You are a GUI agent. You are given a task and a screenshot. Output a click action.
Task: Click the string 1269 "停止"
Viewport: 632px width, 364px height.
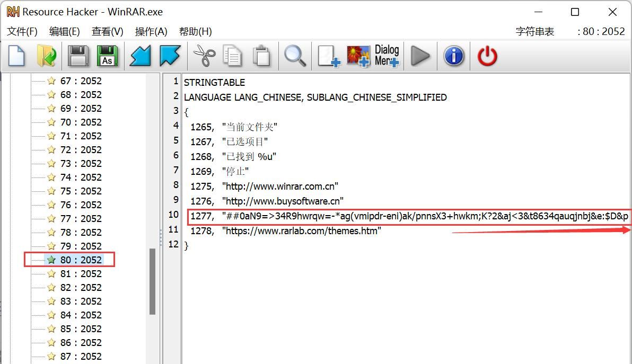(x=220, y=172)
